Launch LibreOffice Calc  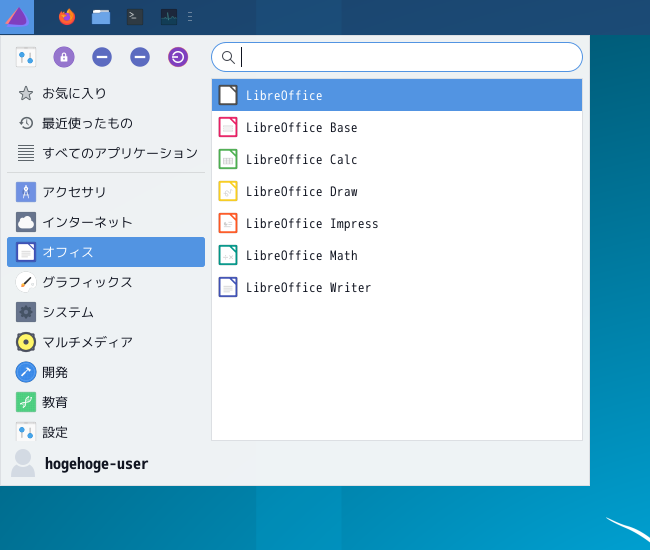397,159
